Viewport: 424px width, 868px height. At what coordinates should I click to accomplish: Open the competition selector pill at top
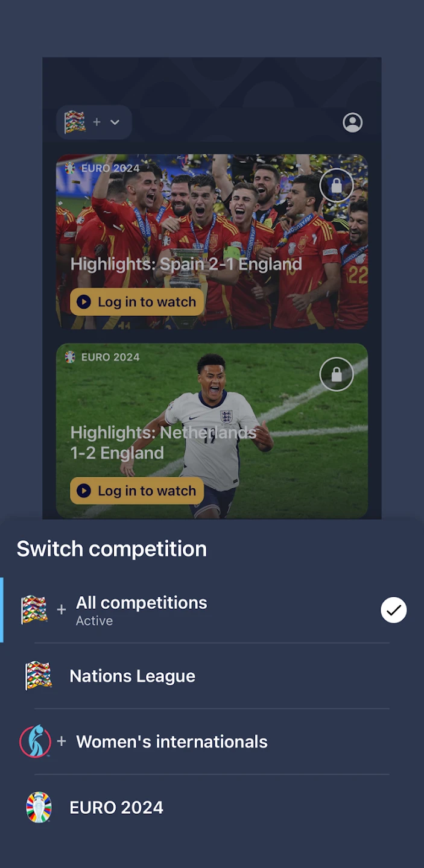pyautogui.click(x=94, y=122)
